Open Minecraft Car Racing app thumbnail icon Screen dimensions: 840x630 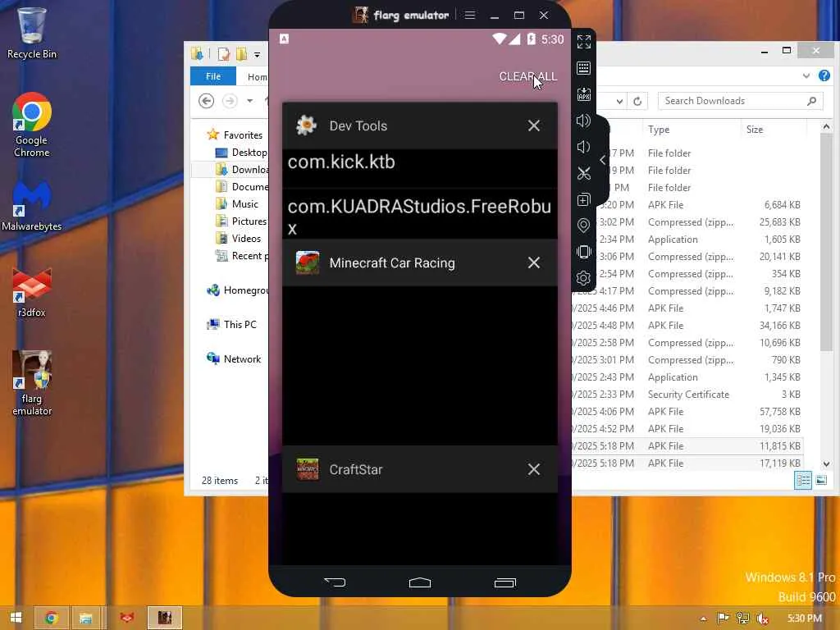pyautogui.click(x=308, y=262)
